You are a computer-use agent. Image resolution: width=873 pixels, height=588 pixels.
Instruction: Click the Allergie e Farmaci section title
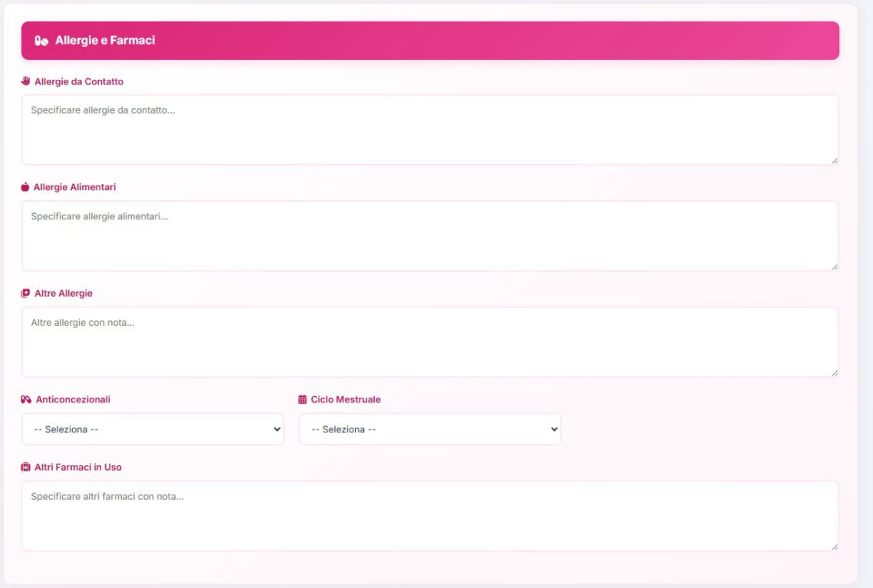pos(105,41)
